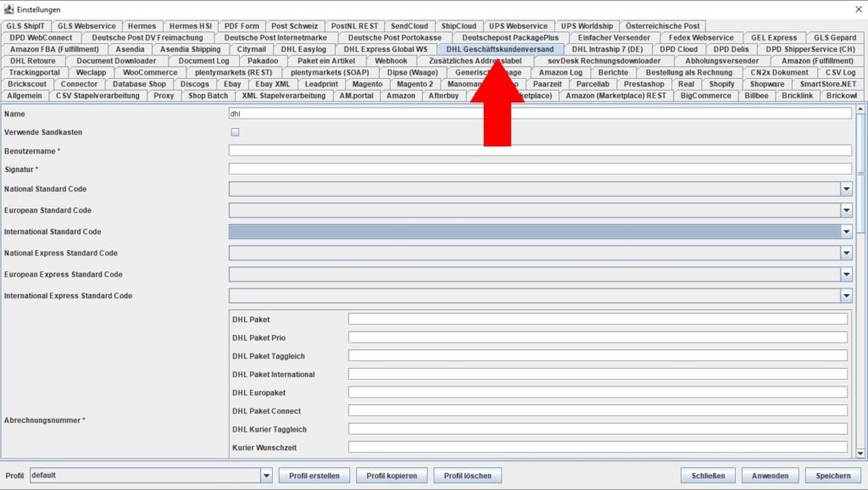Viewport: 868px width, 490px height.
Task: Switch to the Fedex Webservice tab
Action: coord(701,37)
